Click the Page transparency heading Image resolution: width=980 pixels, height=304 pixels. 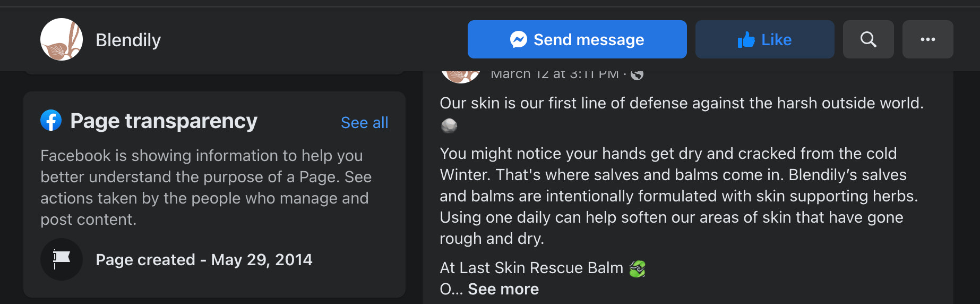point(164,121)
